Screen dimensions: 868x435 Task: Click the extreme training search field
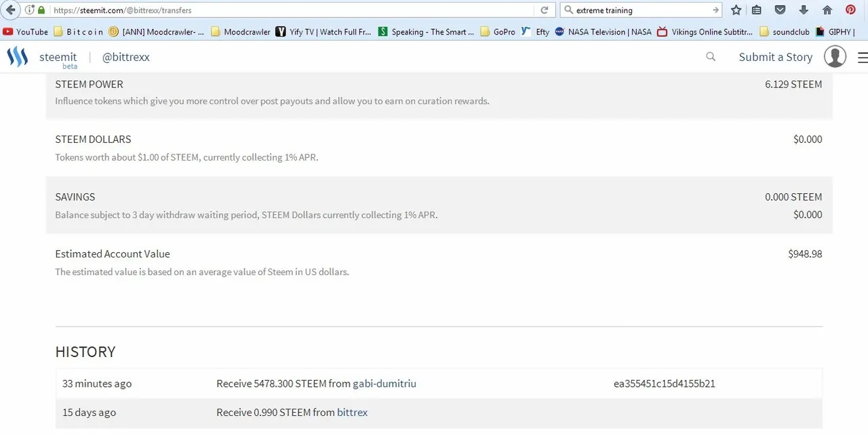(641, 10)
